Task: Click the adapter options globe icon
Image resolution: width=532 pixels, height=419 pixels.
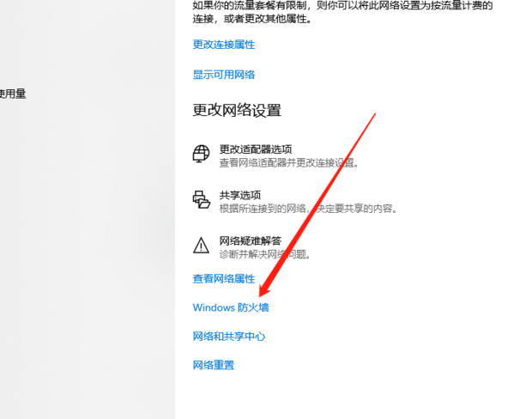Action: click(x=201, y=154)
